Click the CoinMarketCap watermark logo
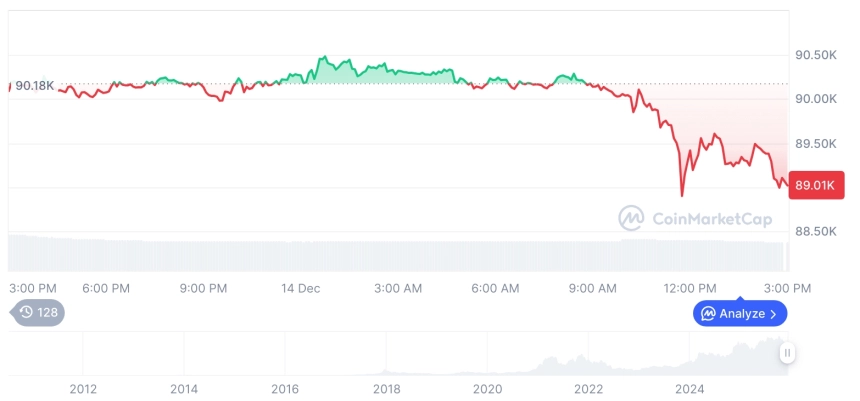The width and height of the screenshot is (860, 401). [x=631, y=218]
